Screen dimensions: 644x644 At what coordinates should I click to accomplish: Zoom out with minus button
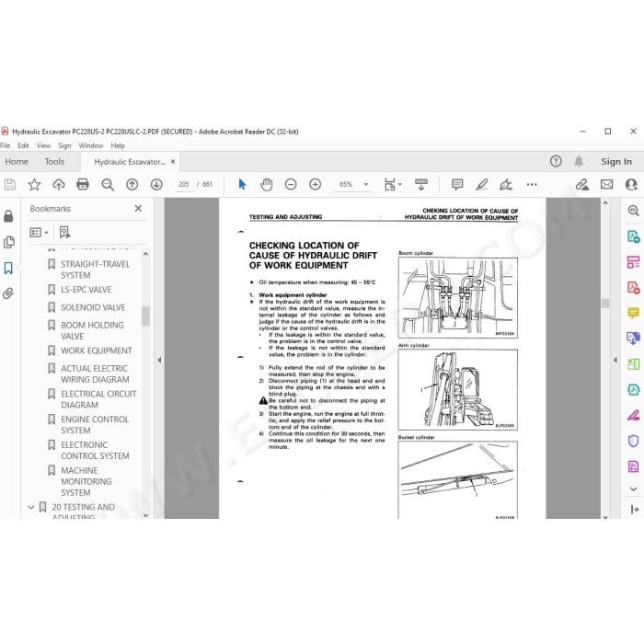click(x=291, y=184)
